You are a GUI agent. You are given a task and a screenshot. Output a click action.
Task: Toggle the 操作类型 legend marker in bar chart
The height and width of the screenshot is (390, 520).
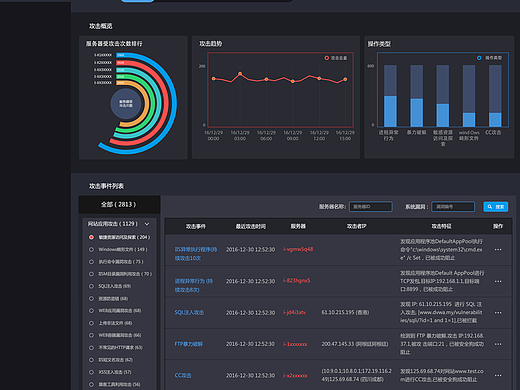tap(479, 58)
